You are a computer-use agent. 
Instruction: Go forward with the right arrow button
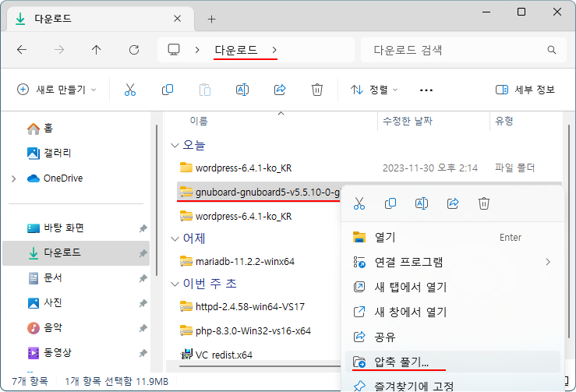click(59, 50)
